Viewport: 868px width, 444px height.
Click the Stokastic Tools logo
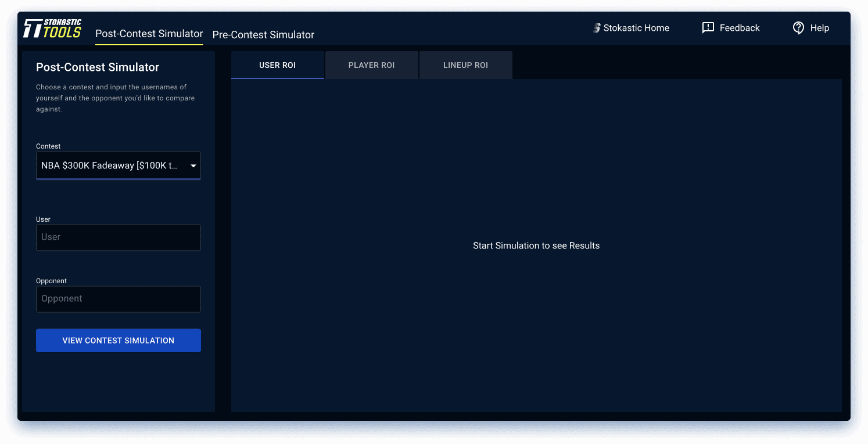(52, 28)
